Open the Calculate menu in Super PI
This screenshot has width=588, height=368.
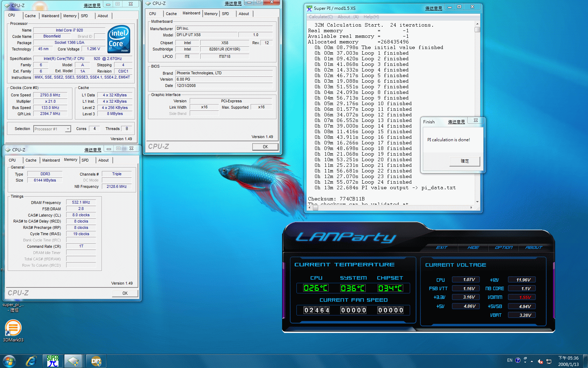click(x=321, y=17)
